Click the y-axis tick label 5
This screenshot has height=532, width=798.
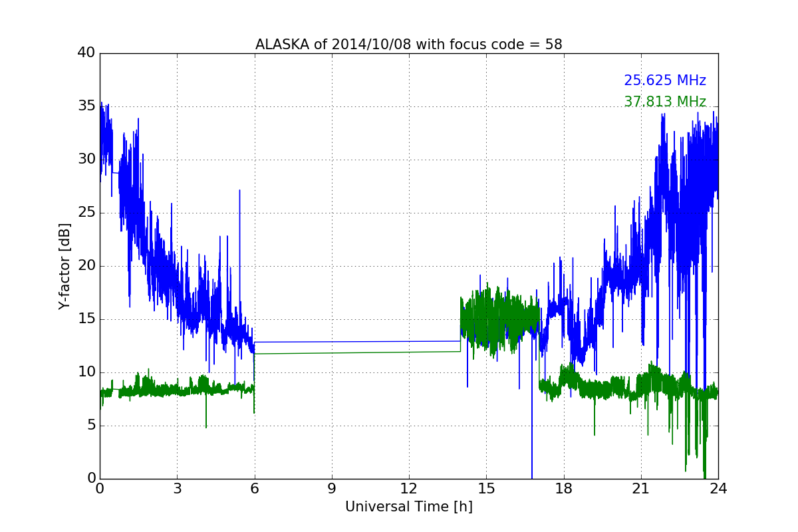point(91,425)
